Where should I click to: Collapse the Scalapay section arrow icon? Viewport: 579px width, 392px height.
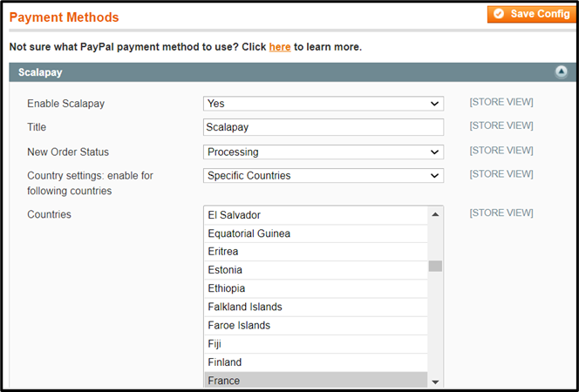562,71
